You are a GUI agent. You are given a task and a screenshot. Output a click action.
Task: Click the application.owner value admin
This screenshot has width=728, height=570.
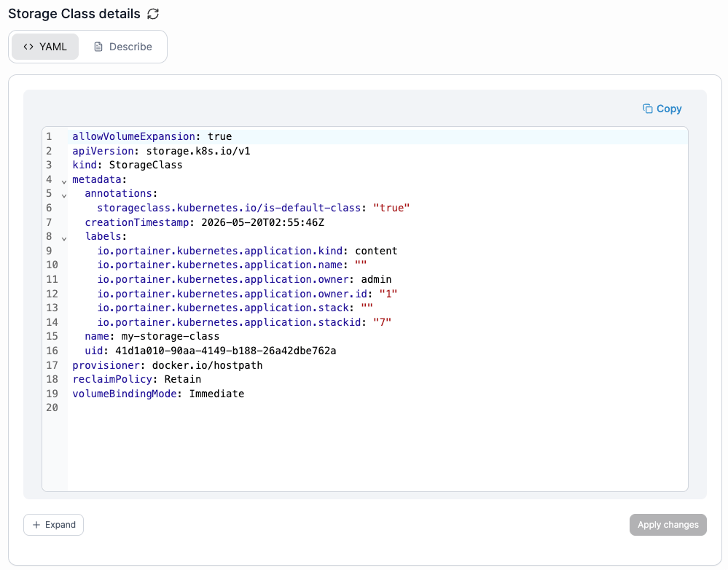376,279
